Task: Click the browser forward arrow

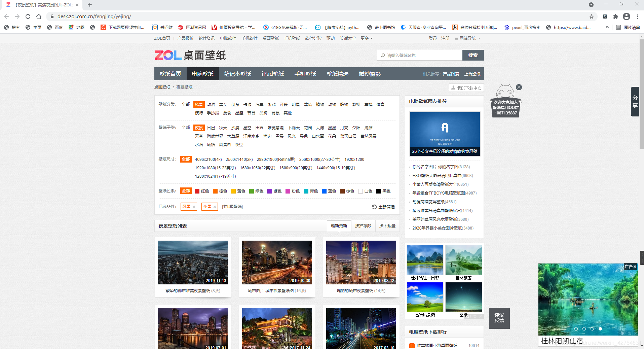Action: pyautogui.click(x=17, y=16)
